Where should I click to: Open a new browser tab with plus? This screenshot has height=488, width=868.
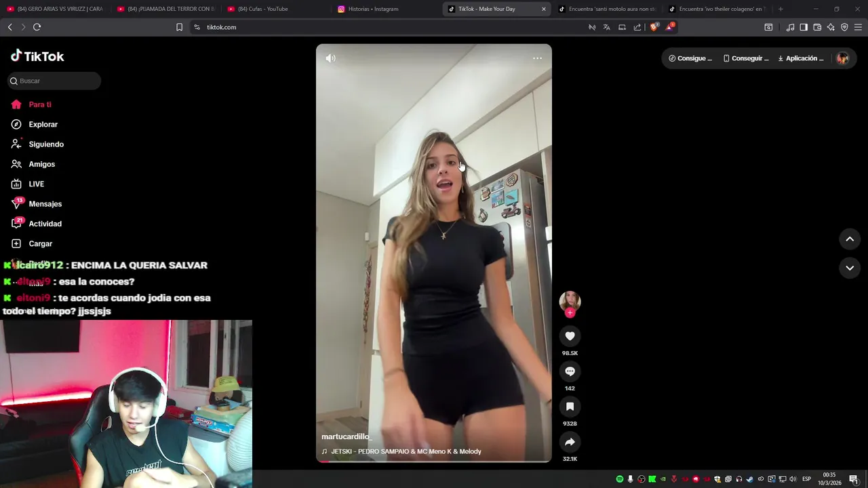781,9
